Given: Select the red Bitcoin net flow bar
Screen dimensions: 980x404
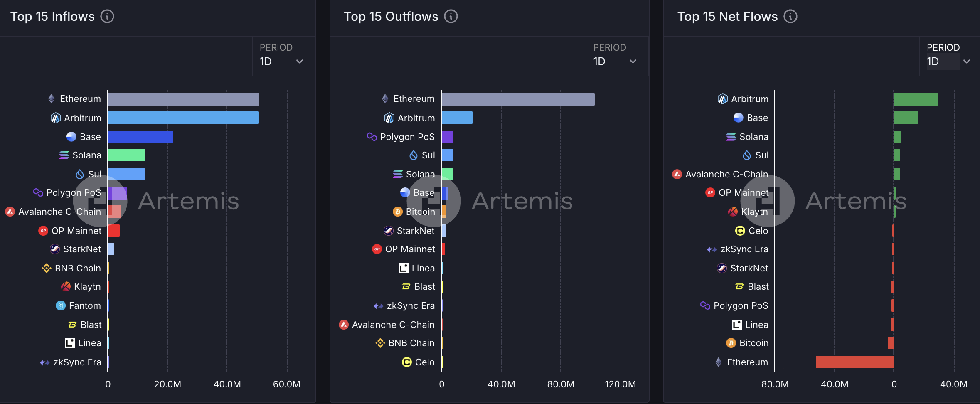Looking at the screenshot, I should tap(891, 343).
